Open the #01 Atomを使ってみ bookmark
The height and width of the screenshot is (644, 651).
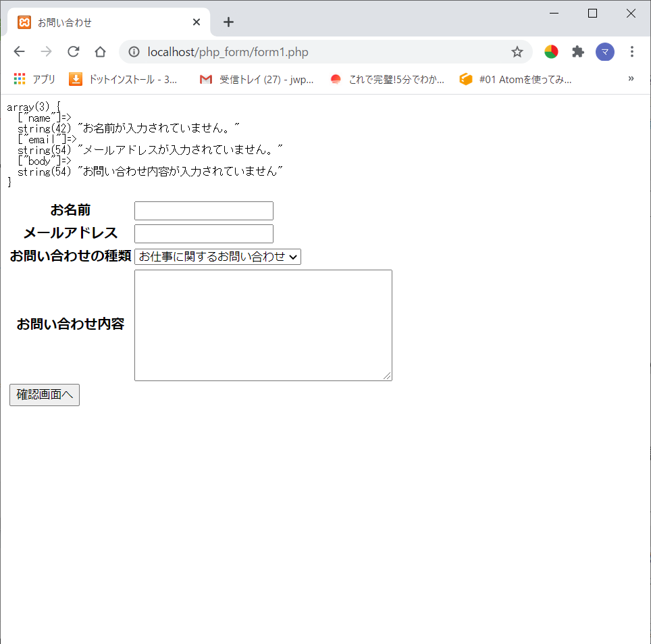[x=515, y=79]
